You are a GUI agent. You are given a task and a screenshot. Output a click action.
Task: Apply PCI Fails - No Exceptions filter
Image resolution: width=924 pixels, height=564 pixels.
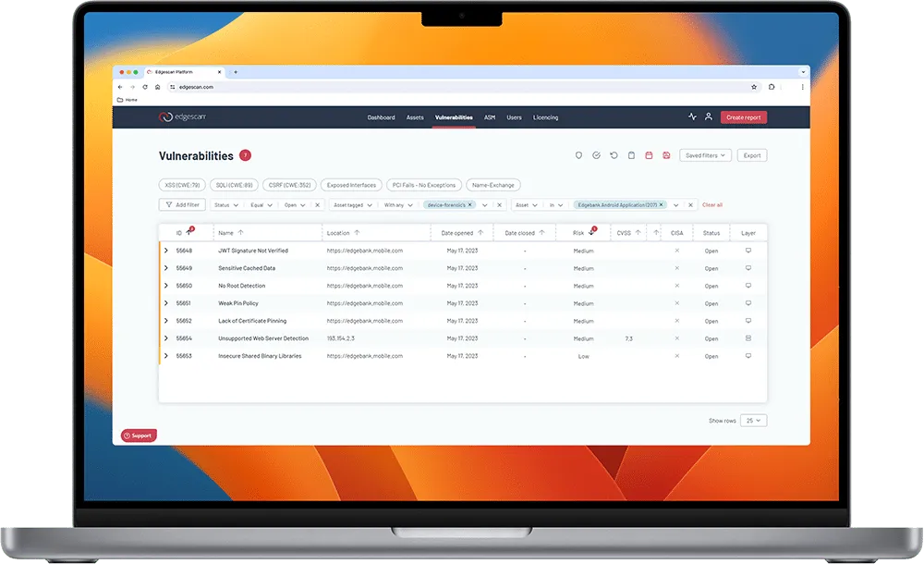(x=424, y=185)
